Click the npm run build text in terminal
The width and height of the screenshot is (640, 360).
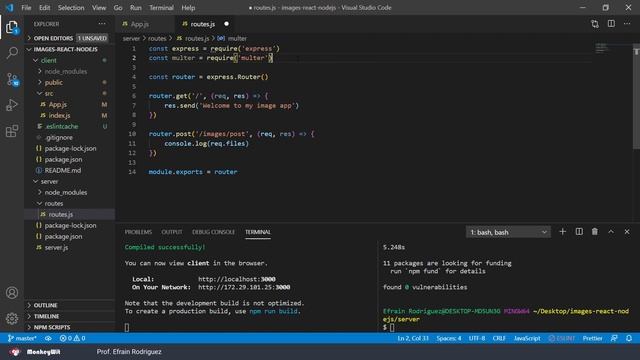pyautogui.click(x=273, y=311)
